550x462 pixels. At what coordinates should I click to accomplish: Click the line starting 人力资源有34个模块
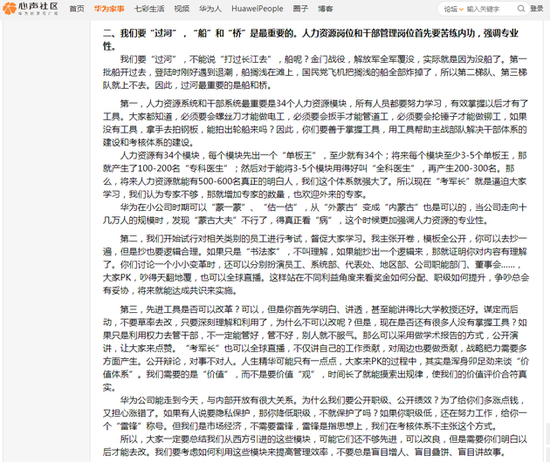[x=315, y=175]
